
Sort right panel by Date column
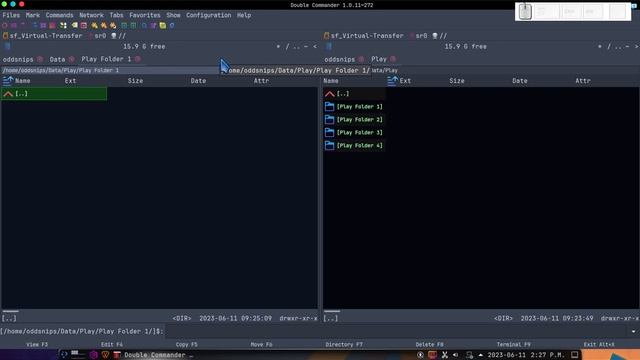tap(520, 81)
